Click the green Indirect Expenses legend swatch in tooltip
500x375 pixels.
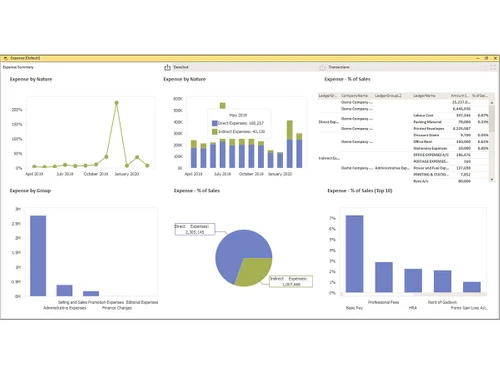[215, 132]
